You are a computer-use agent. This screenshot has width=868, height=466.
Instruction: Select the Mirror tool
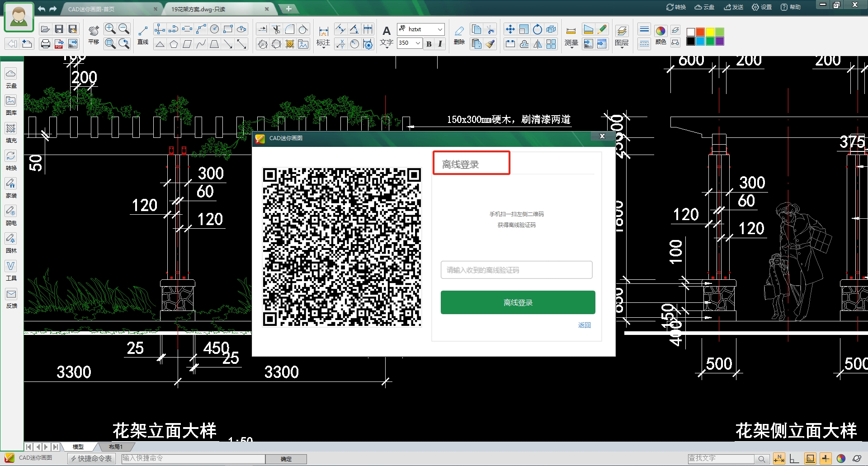click(538, 44)
